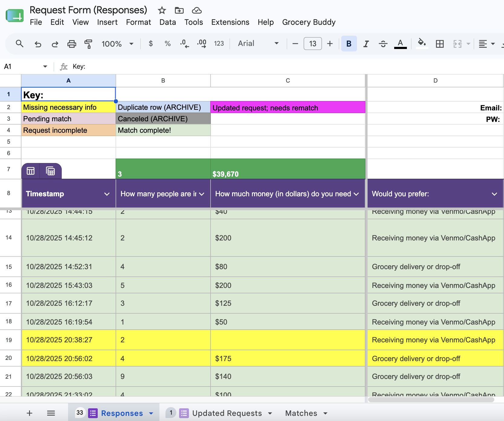Viewport: 504px width, 421px height.
Task: Star the Request Form document
Action: click(x=162, y=11)
